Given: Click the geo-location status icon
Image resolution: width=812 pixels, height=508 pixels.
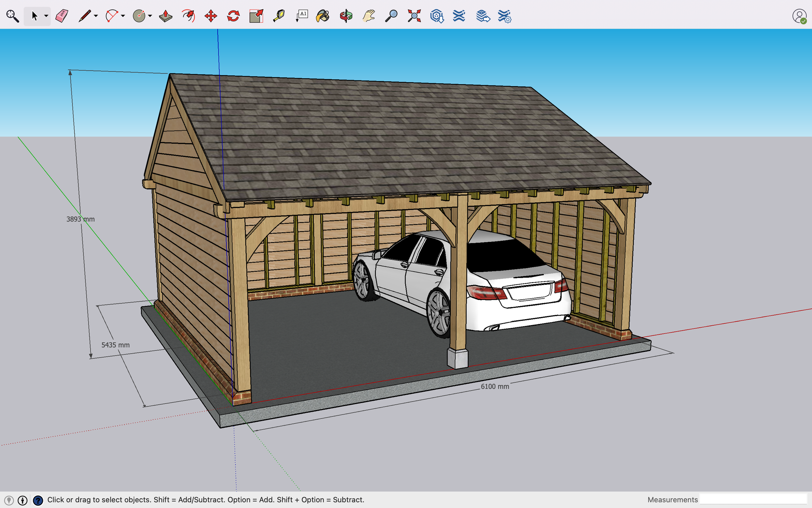Looking at the screenshot, I should [x=9, y=500].
